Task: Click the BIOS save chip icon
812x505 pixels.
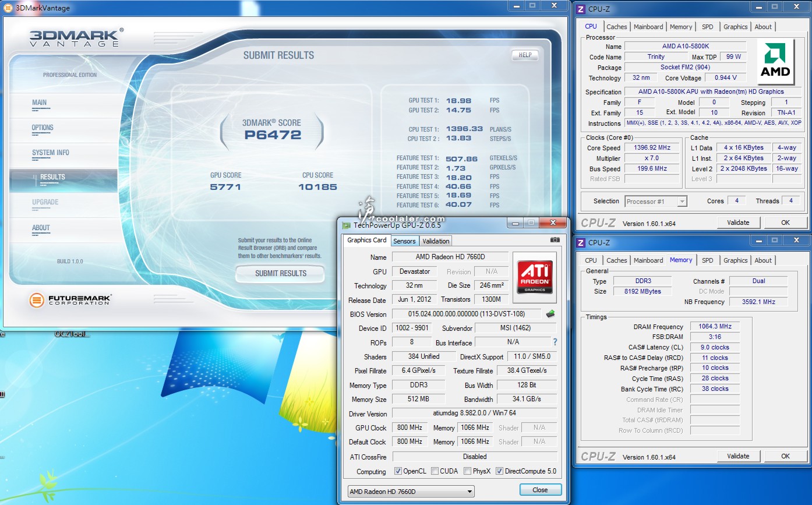Action: (x=550, y=314)
